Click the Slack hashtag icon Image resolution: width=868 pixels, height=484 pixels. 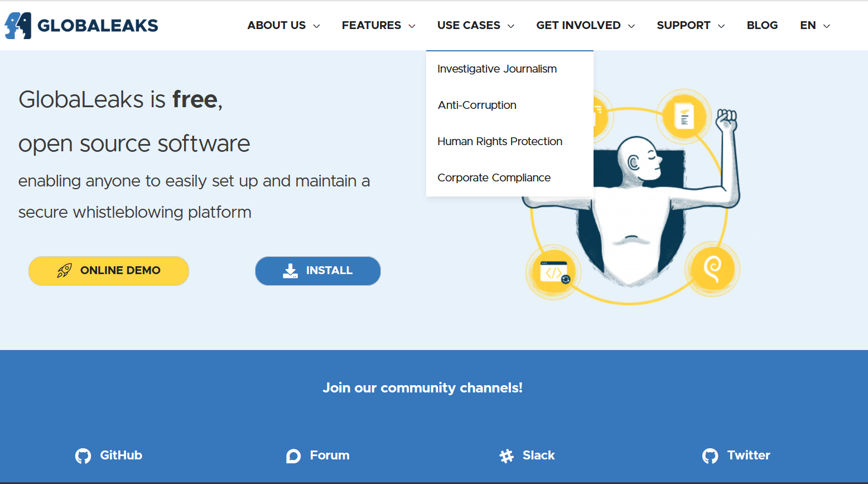(507, 456)
